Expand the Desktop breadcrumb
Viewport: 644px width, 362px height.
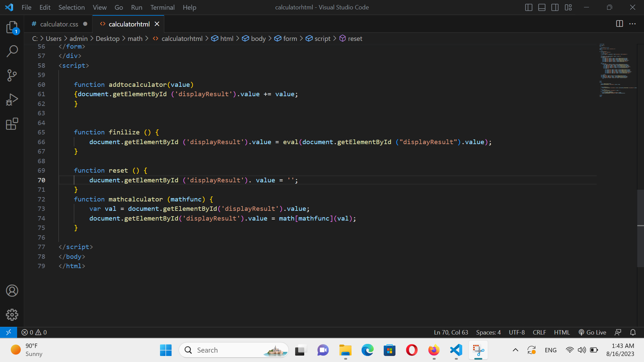108,39
